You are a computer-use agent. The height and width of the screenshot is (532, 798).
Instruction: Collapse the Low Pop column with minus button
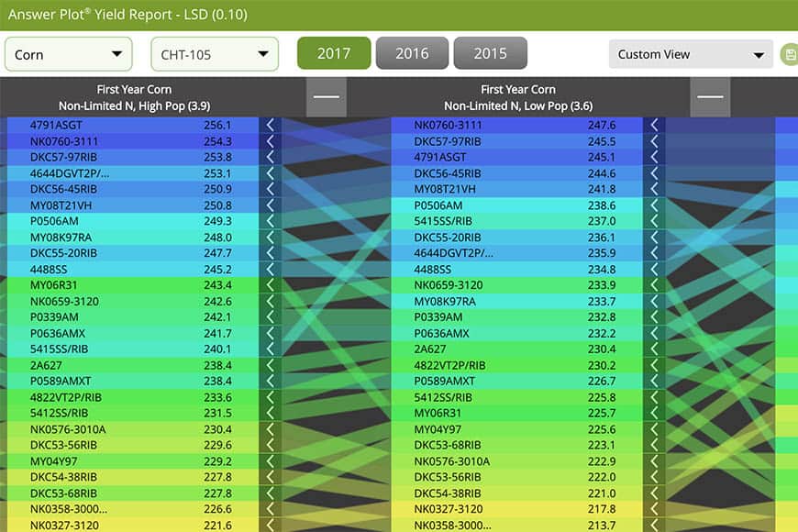711,96
